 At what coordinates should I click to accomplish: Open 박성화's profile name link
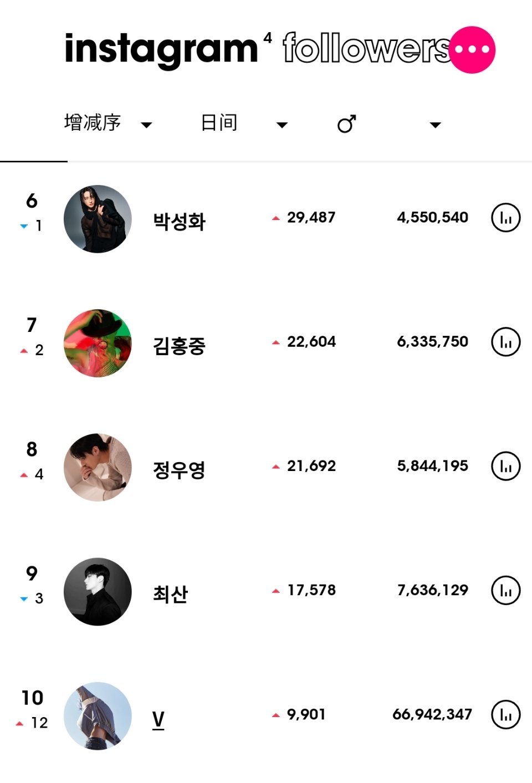coord(180,221)
